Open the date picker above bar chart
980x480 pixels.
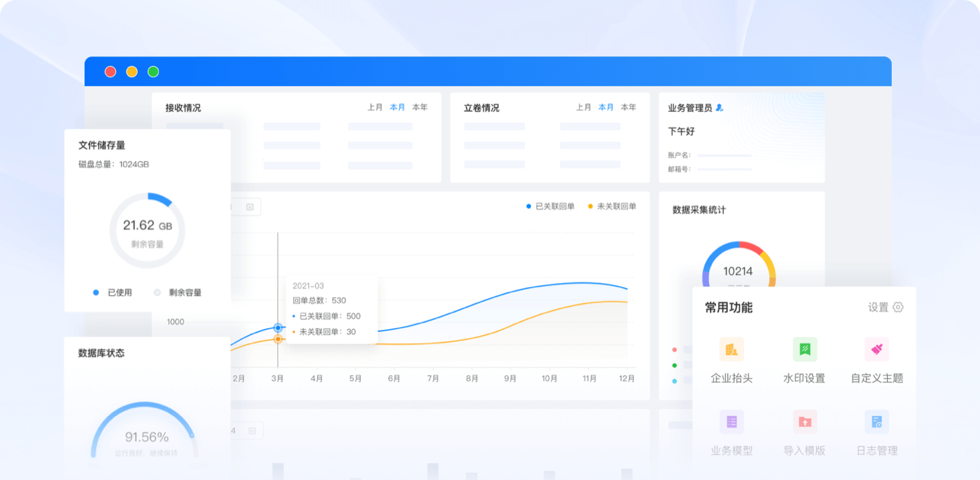coord(252,430)
